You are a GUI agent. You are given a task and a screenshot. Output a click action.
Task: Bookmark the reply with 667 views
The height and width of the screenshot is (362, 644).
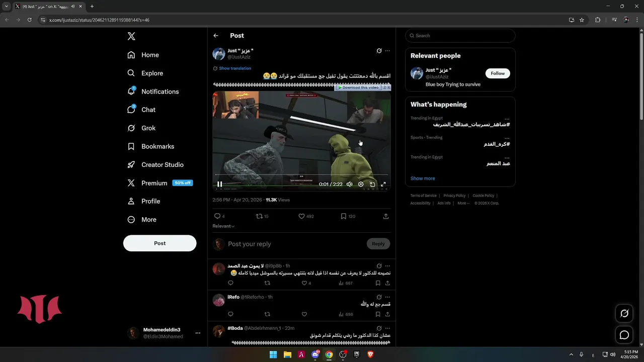378,283
